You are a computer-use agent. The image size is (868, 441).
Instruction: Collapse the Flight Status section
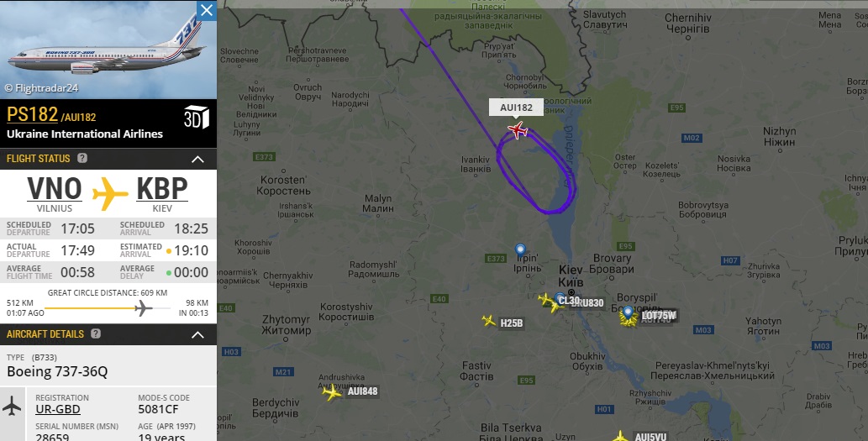click(x=197, y=159)
